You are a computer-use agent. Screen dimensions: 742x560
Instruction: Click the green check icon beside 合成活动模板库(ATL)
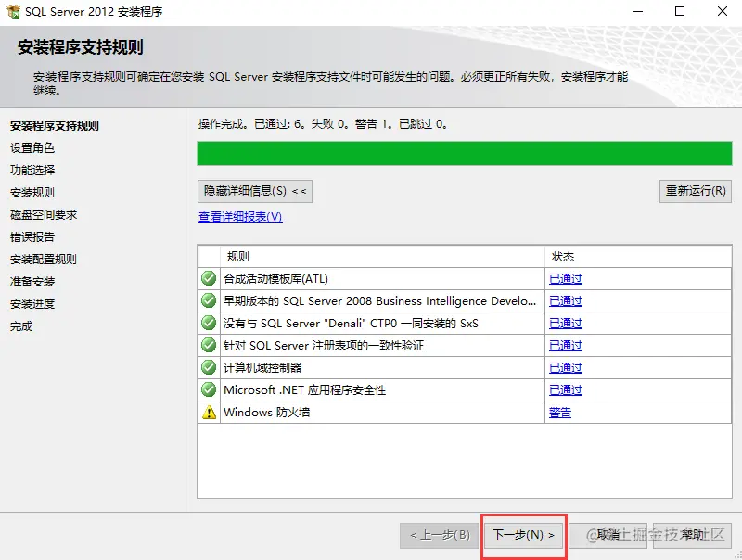[209, 278]
